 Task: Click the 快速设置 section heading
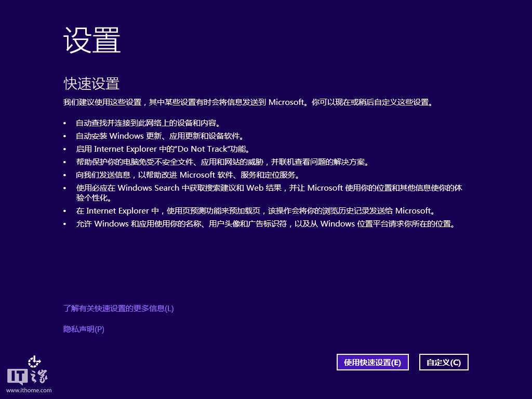90,83
